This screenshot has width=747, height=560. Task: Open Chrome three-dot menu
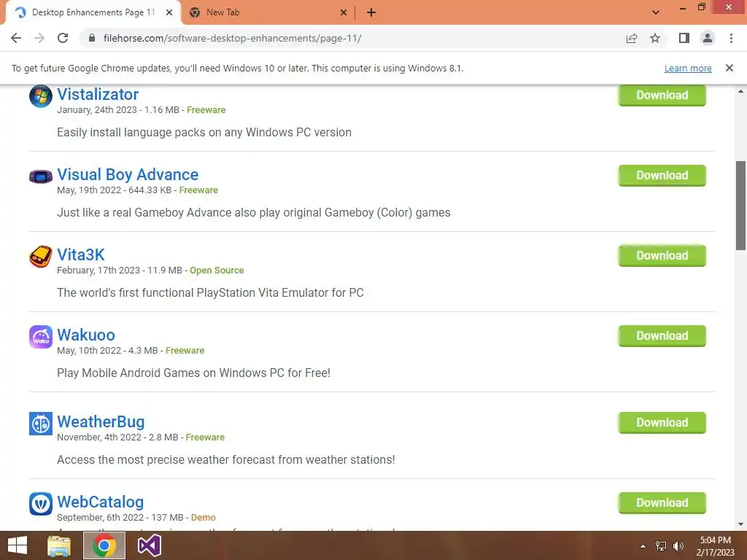coord(731,38)
